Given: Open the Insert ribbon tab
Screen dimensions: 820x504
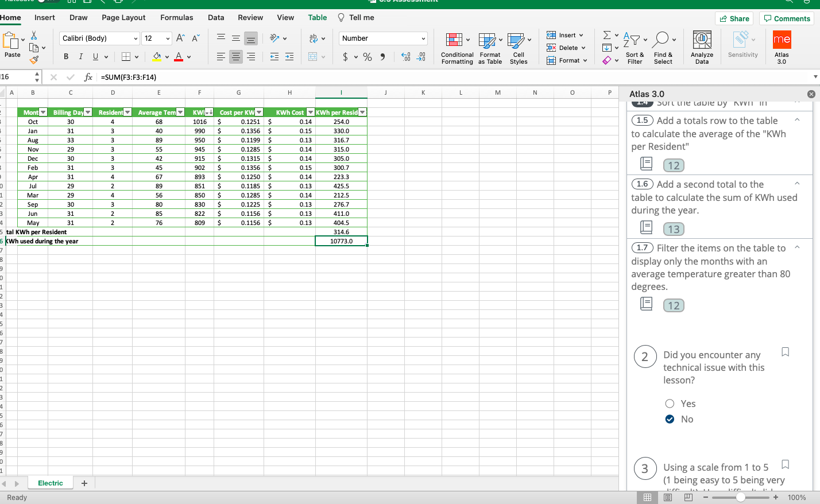Looking at the screenshot, I should pyautogui.click(x=45, y=18).
